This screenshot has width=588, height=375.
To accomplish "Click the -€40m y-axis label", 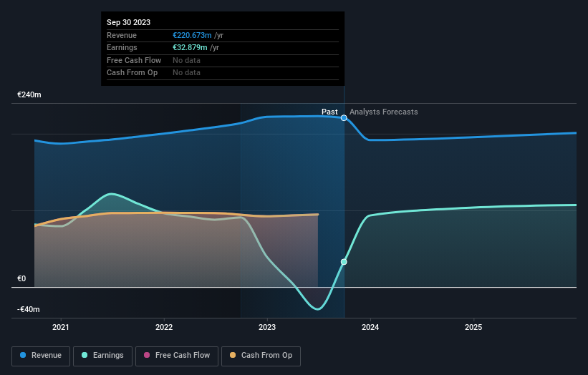I will [x=29, y=309].
